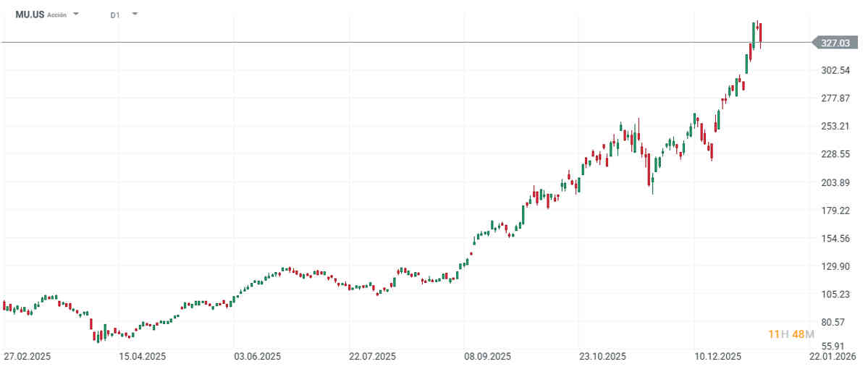Viewport: 868px width, 369px height.
Task: Click the 03.06.2025 date on time axis
Action: (x=257, y=356)
